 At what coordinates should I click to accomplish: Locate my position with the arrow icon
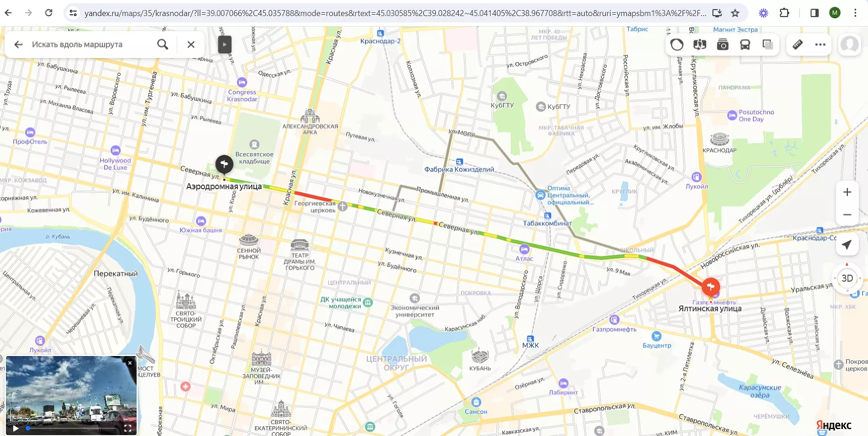[847, 245]
